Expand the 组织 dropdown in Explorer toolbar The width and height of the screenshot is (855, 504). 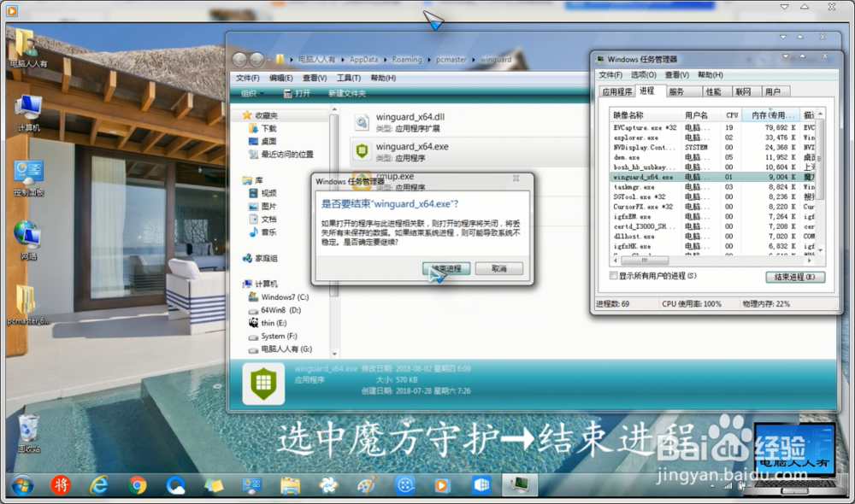pos(252,94)
